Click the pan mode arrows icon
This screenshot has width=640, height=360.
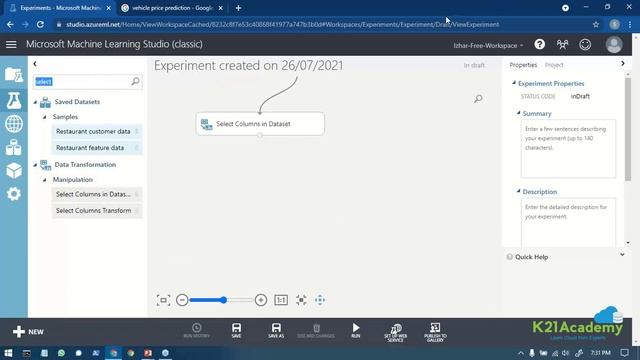[320, 300]
